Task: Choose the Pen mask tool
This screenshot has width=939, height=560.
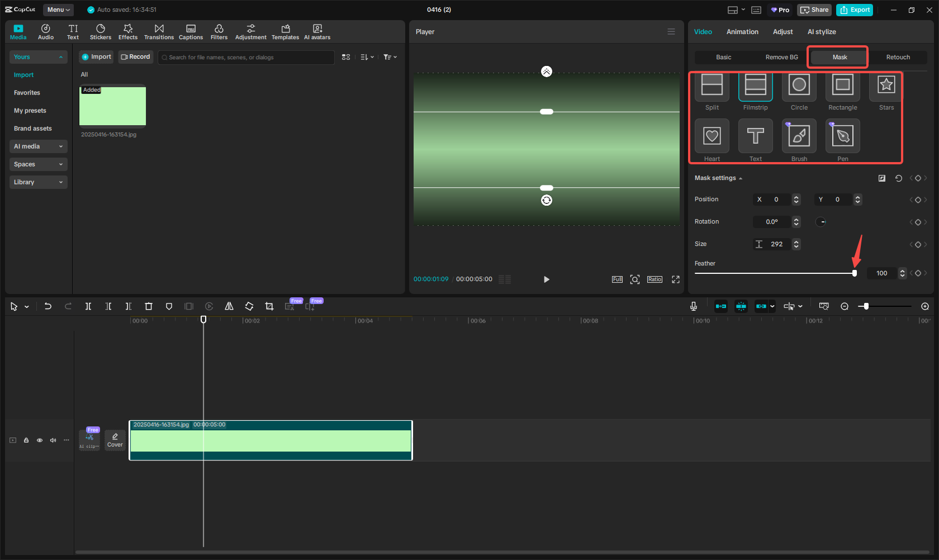Action: 842,136
